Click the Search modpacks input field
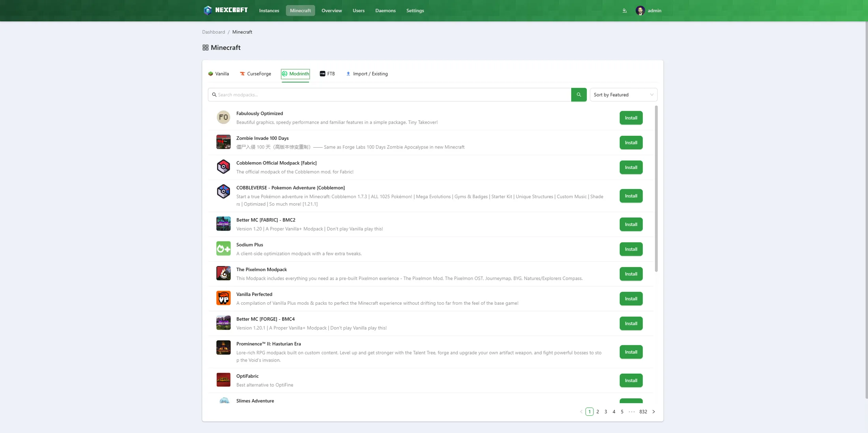Viewport: 868px width, 433px height. [x=389, y=95]
